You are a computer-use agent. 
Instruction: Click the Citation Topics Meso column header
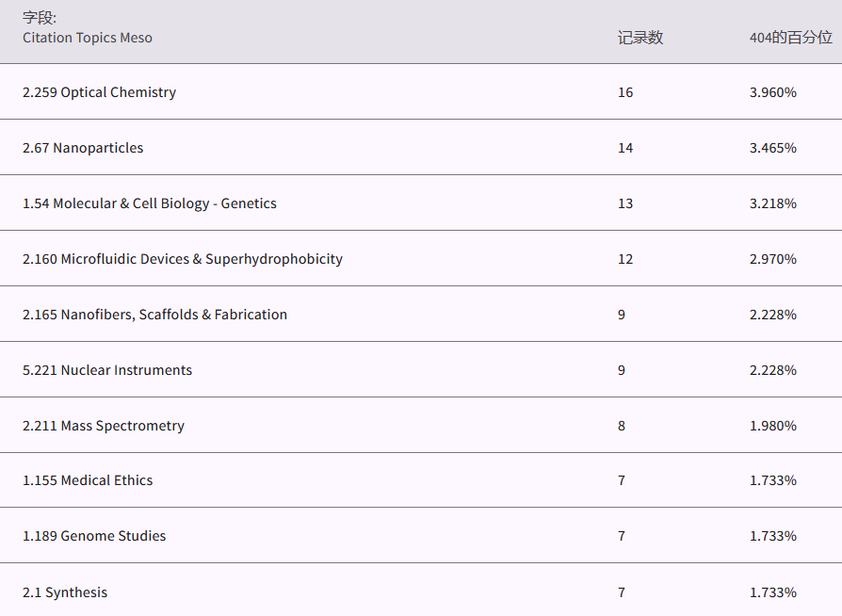click(x=87, y=38)
